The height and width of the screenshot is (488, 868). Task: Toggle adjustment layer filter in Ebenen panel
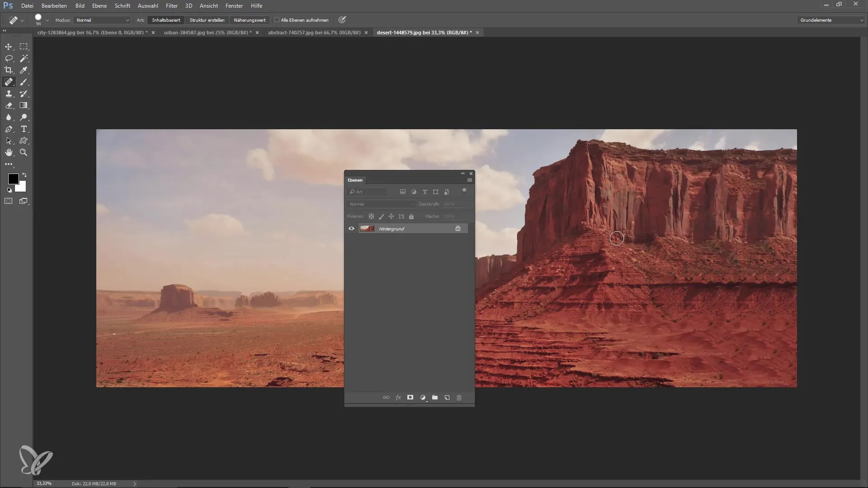[x=414, y=192]
